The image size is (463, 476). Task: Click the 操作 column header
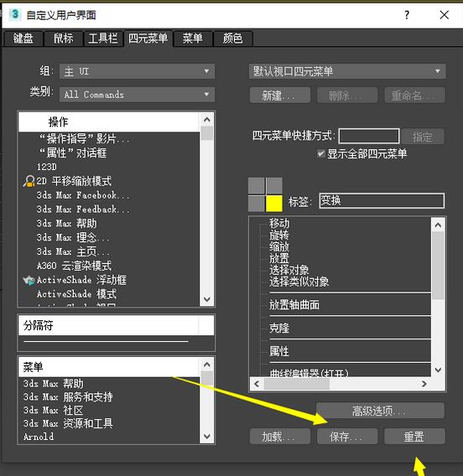109,122
